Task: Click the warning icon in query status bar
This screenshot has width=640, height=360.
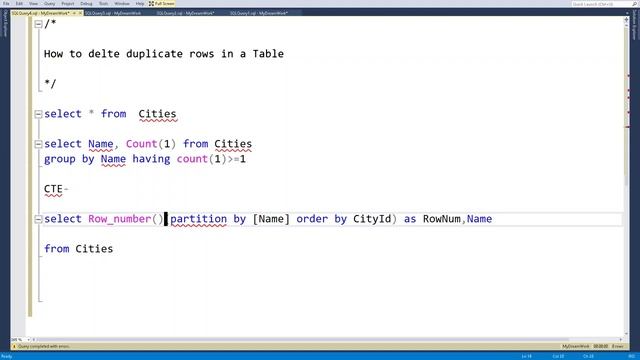Action: (14, 347)
